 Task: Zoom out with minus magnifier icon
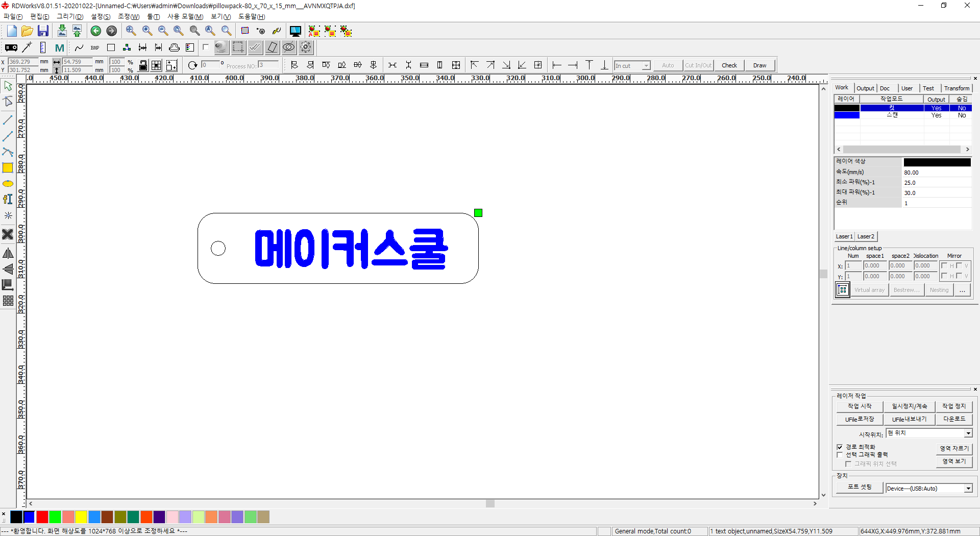pyautogui.click(x=163, y=31)
